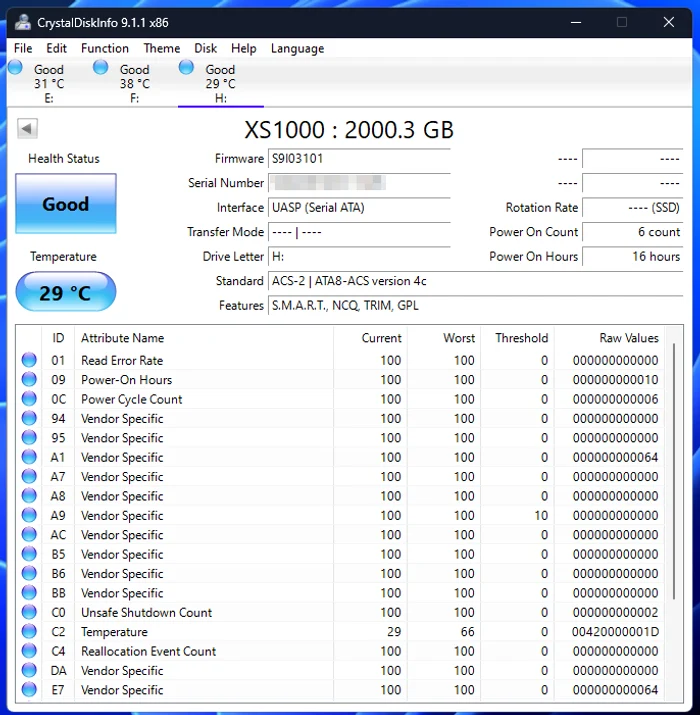Screen dimensions: 700x715
Task: Click the XS1000 : 2000.3 GB disk title
Action: pos(349,130)
